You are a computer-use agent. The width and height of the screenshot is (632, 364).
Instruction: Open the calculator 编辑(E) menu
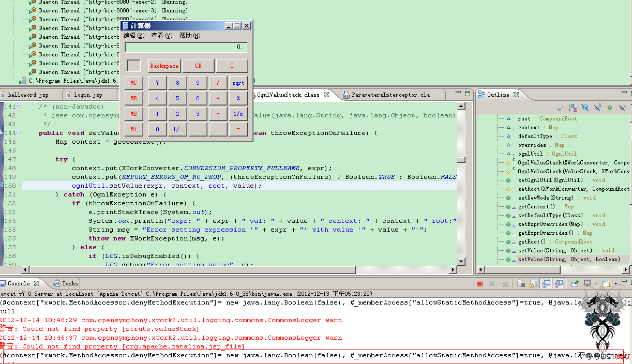click(x=134, y=36)
